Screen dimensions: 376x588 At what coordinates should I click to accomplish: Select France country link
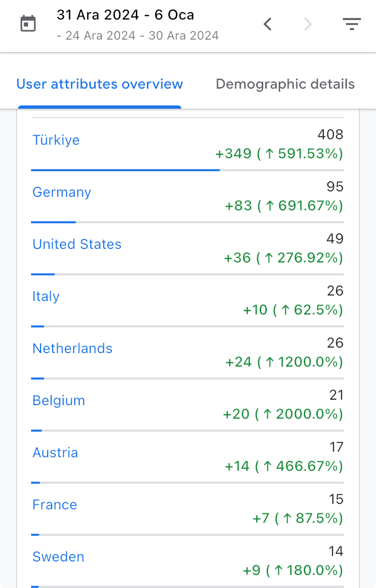[55, 505]
